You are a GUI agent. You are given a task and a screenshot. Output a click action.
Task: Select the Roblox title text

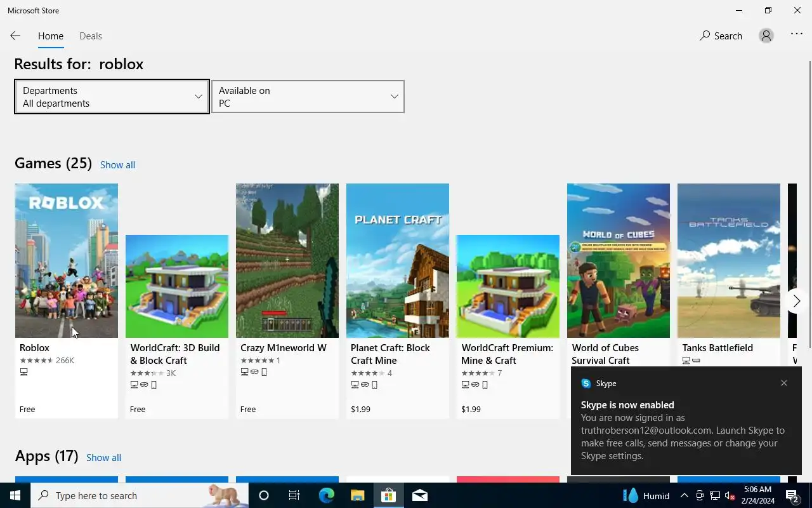(x=34, y=348)
